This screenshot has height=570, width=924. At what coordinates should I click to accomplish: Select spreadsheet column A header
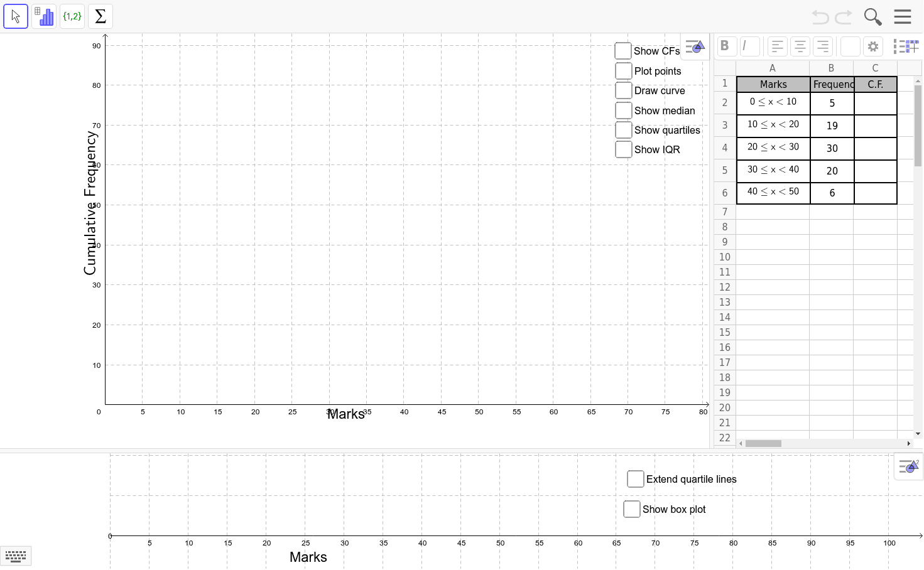(773, 68)
